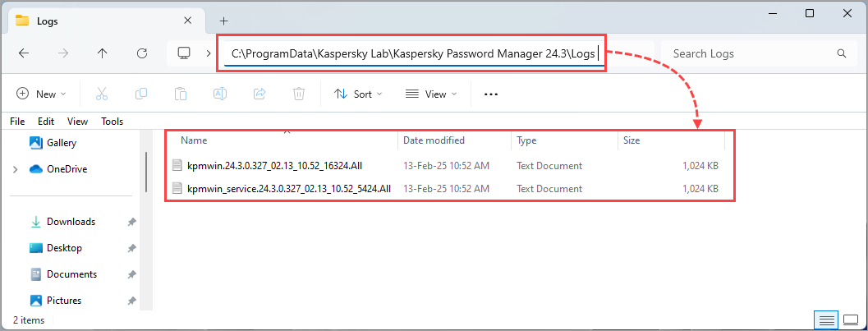Open the See more ellipsis menu
Viewport: 868px width, 331px height.
tap(491, 94)
